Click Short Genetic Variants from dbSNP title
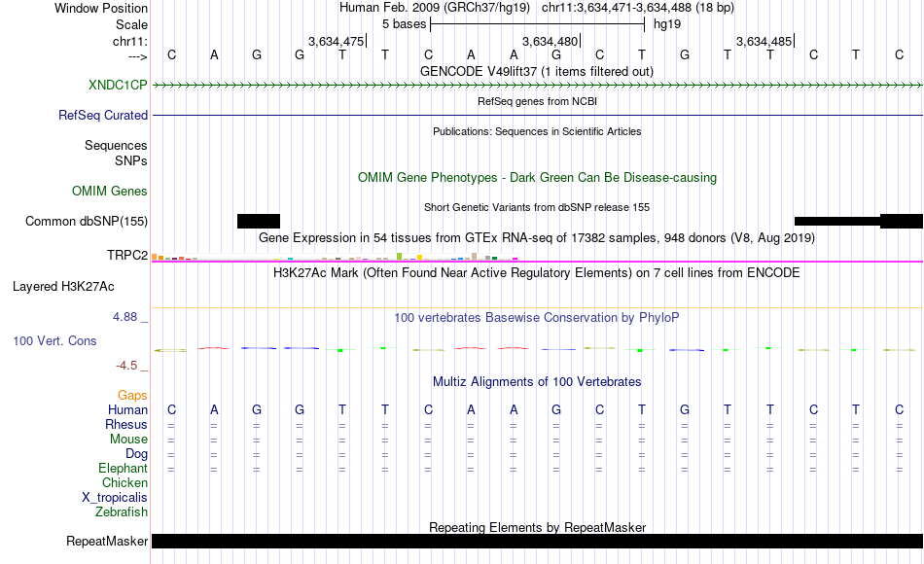Screen dimensions: 924x564 coord(537,207)
